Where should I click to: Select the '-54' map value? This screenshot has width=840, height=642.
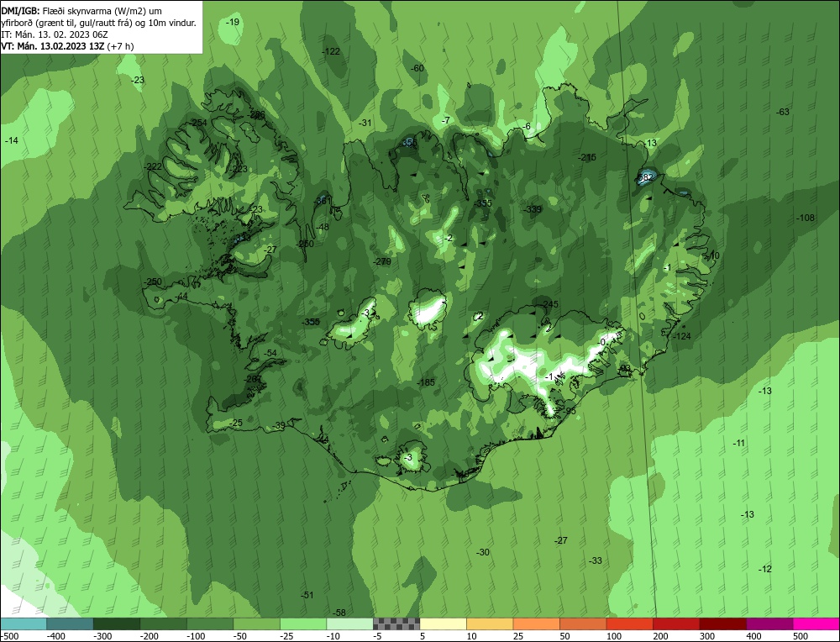(x=270, y=353)
